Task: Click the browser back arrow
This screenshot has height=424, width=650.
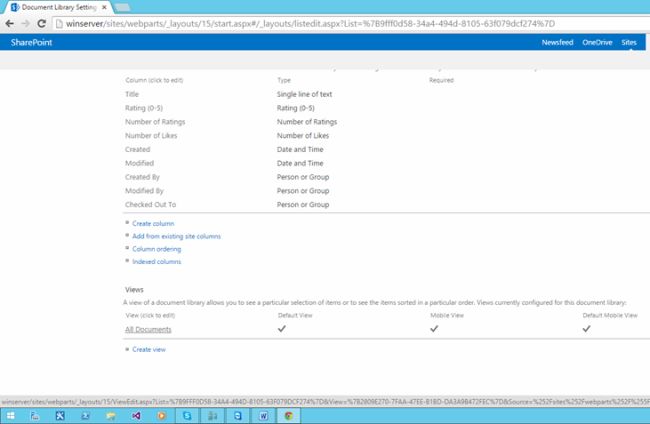Action: 10,24
